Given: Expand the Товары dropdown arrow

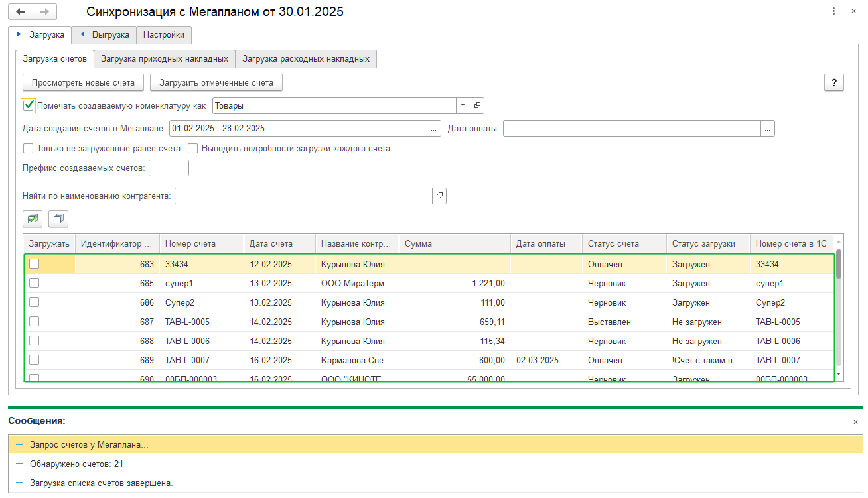Looking at the screenshot, I should pos(462,105).
